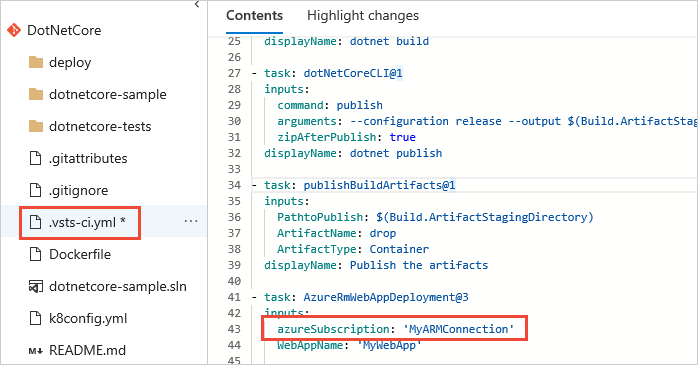Click 'displayName: Publish the artifacts' line

[x=376, y=265]
